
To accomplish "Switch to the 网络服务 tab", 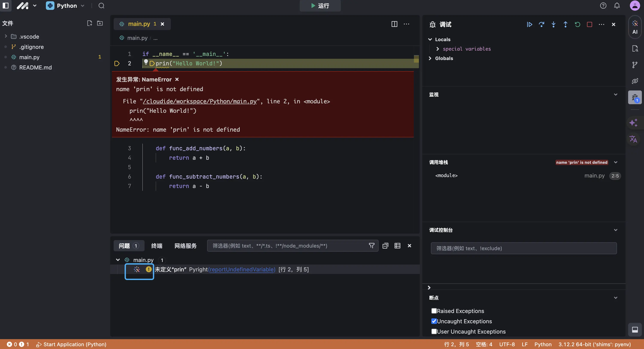I will click(x=185, y=246).
